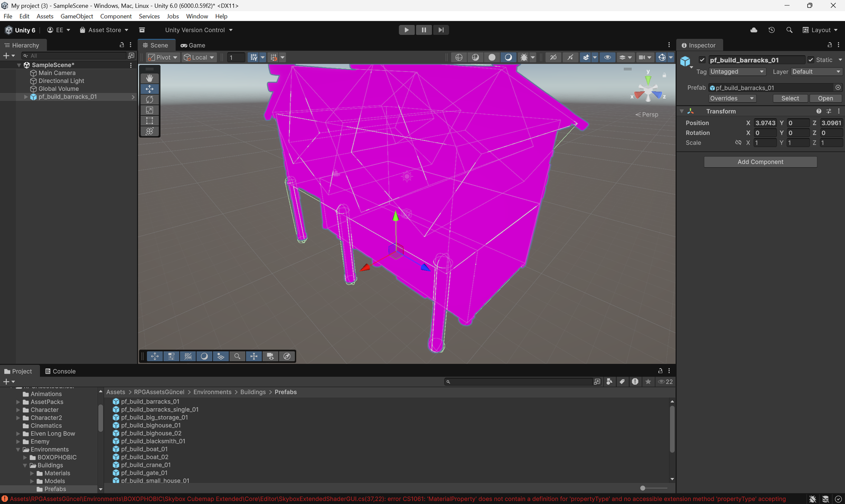The image size is (845, 504).
Task: Click the Play button
Action: pyautogui.click(x=406, y=30)
